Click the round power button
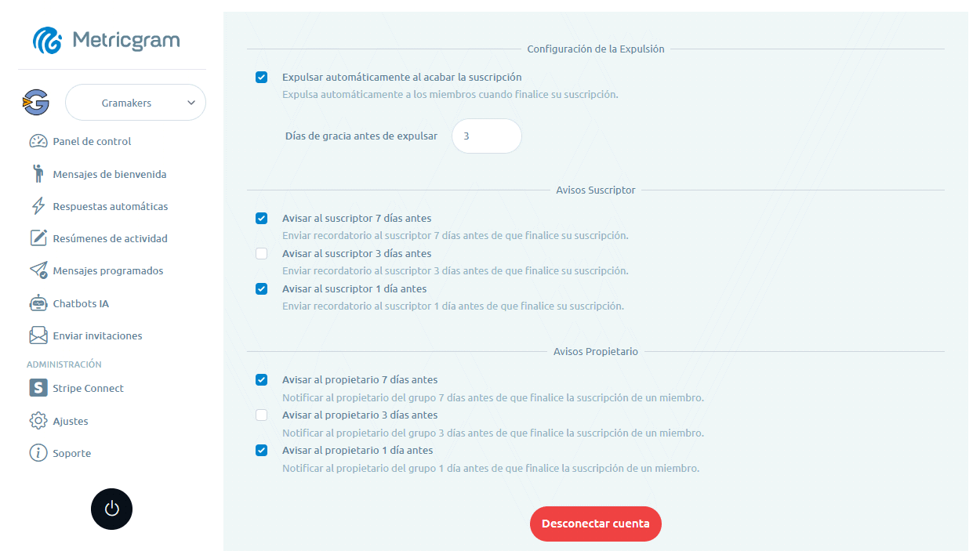The height and width of the screenshot is (551, 980). pyautogui.click(x=112, y=509)
